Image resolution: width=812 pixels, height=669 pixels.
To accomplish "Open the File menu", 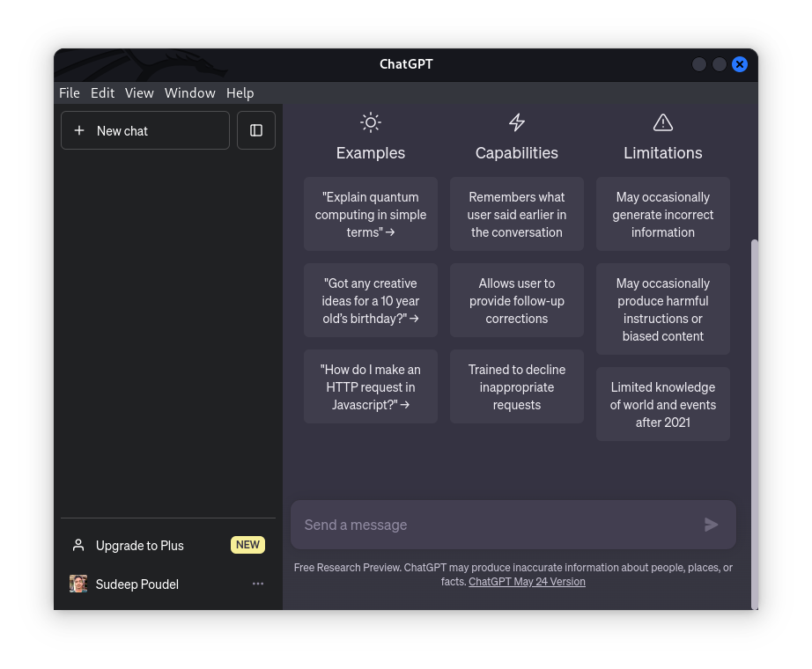I will coord(69,92).
